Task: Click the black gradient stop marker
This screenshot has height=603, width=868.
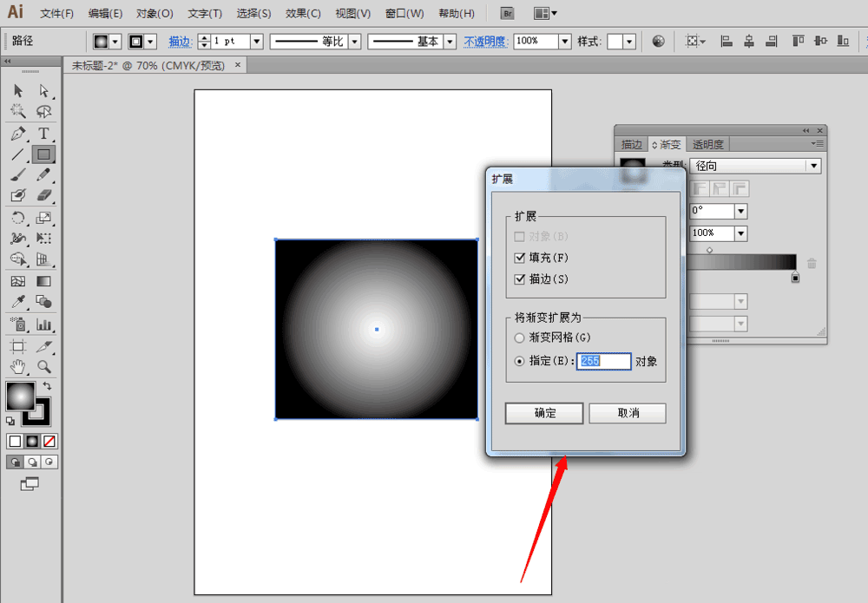Action: pos(795,277)
